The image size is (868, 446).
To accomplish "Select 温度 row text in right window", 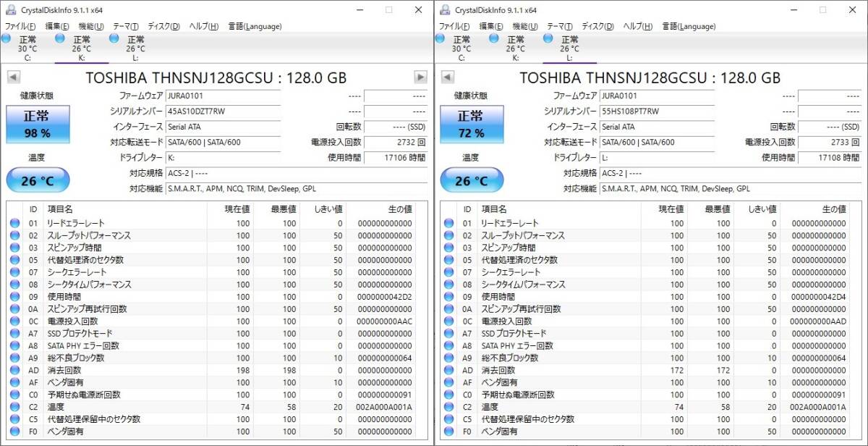I will (x=490, y=408).
